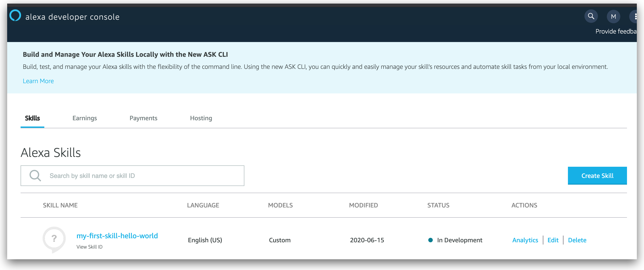
Task: Open the three-dot overflow menu icon
Action: [x=636, y=16]
